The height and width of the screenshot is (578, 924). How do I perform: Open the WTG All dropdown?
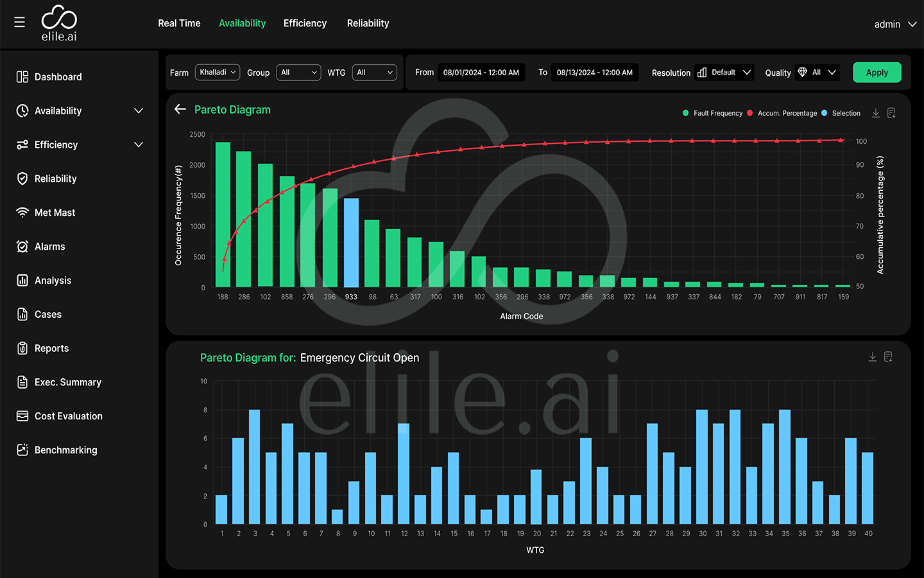(375, 73)
